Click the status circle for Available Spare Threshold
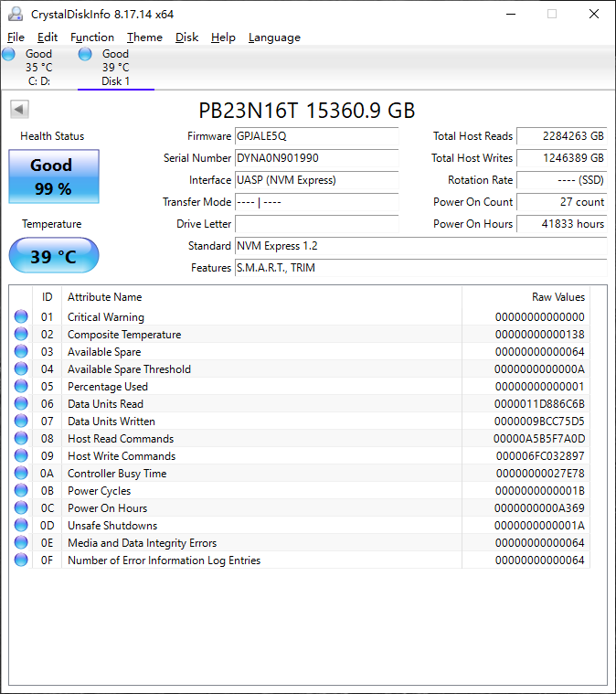 [21, 368]
